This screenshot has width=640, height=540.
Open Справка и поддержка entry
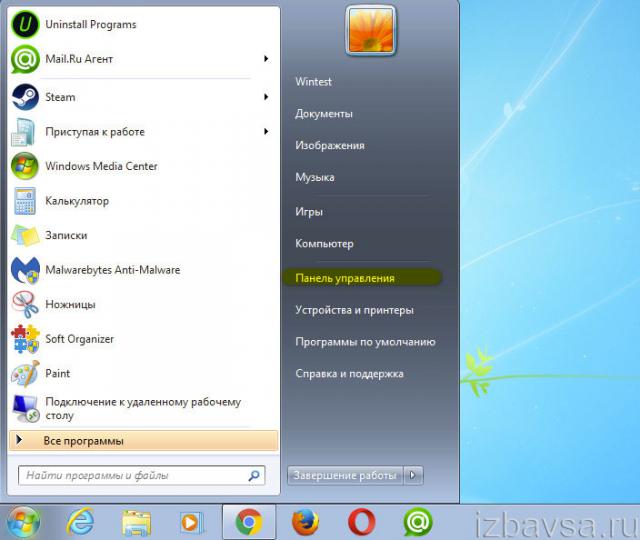click(349, 374)
